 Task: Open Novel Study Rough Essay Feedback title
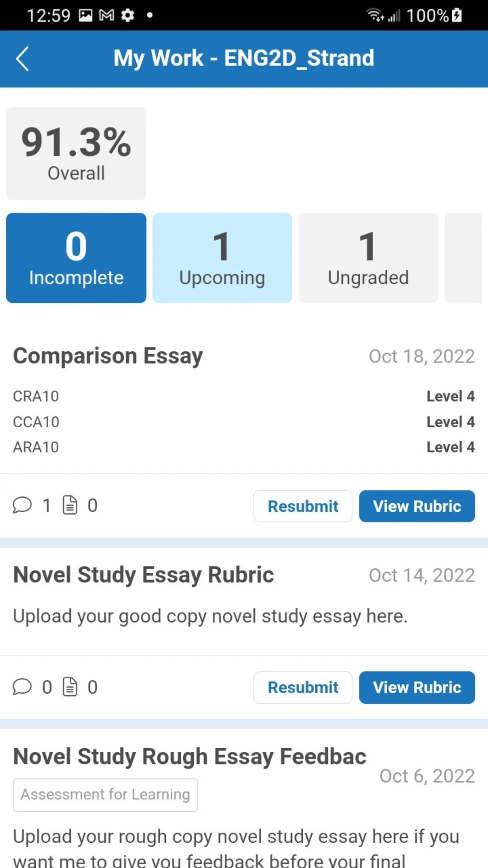coord(189,756)
